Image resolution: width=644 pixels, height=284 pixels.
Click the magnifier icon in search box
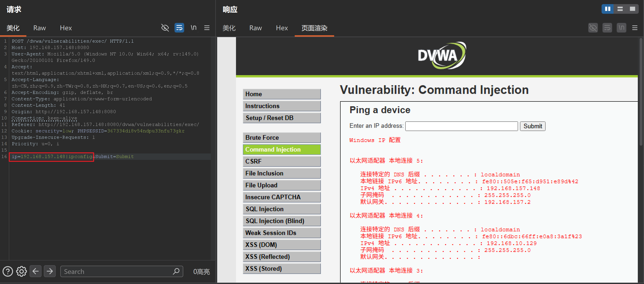[x=176, y=271]
